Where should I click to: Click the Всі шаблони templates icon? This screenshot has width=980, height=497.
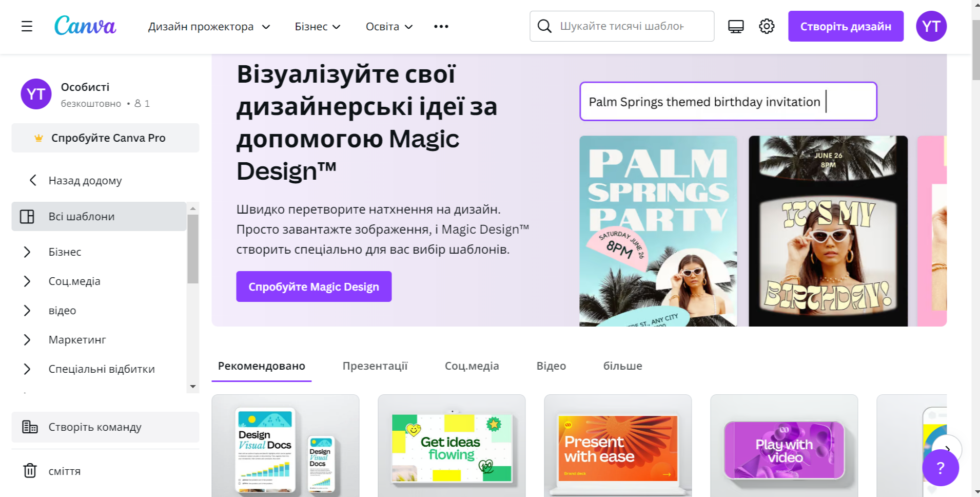tap(27, 216)
